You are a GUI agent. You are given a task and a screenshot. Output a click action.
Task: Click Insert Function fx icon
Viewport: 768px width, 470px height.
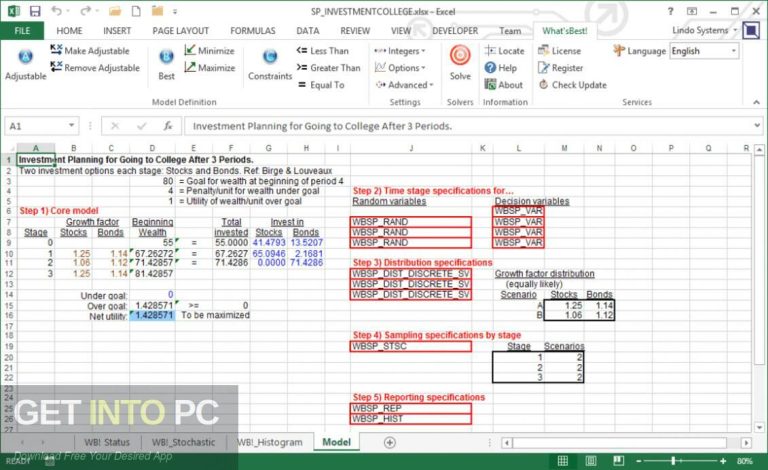point(168,127)
